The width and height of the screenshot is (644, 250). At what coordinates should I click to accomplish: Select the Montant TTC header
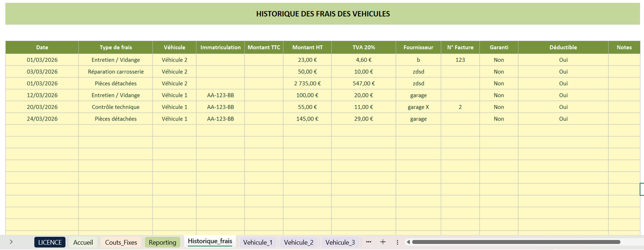coord(264,47)
